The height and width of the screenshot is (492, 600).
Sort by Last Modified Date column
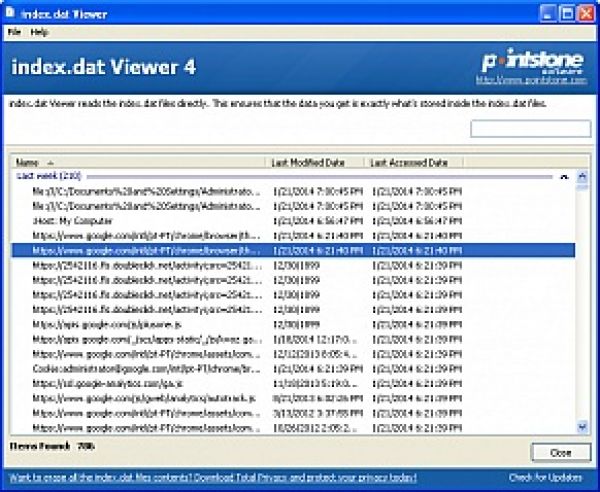pyautogui.click(x=314, y=163)
